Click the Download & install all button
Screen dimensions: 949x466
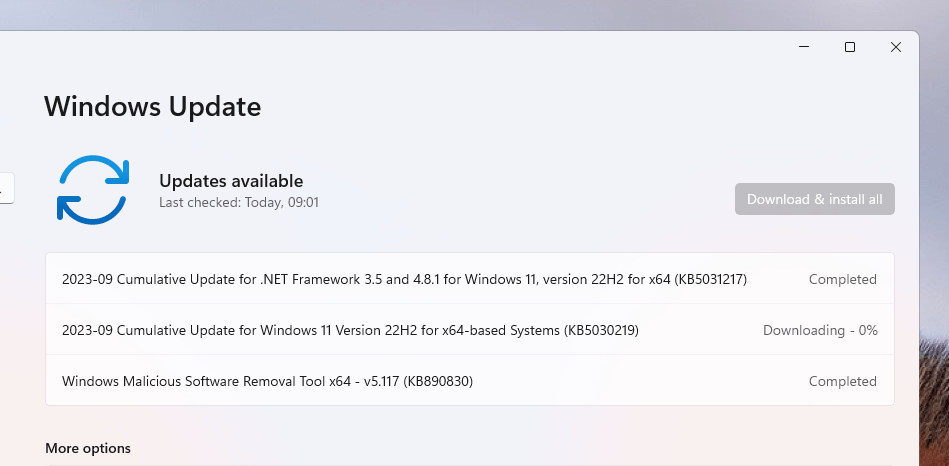[x=815, y=199]
